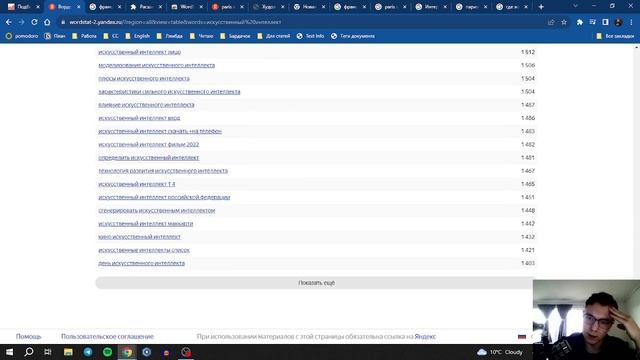This screenshot has height=360, width=640.
Task: Open the tab search chevron
Action: (x=575, y=6)
